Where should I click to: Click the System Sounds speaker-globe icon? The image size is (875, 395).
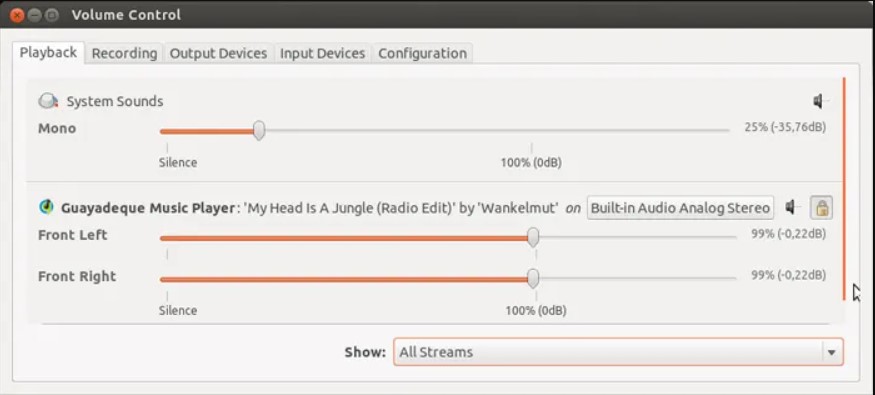[48, 101]
